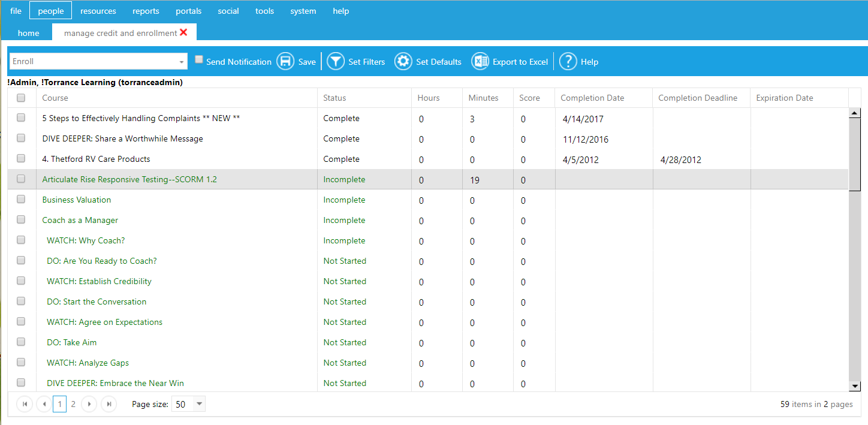
Task: Click the Export to Excel icon
Action: 480,61
